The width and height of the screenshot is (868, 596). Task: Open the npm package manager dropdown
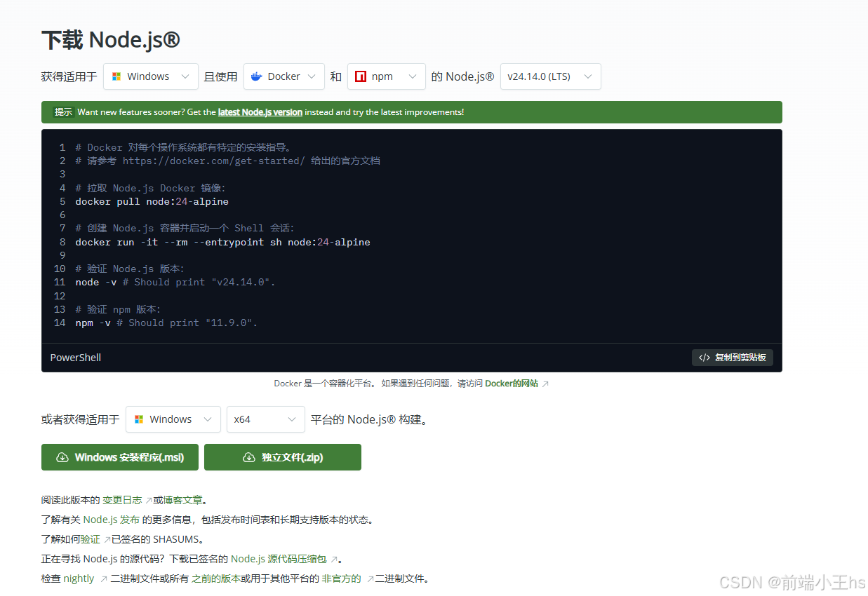(387, 76)
